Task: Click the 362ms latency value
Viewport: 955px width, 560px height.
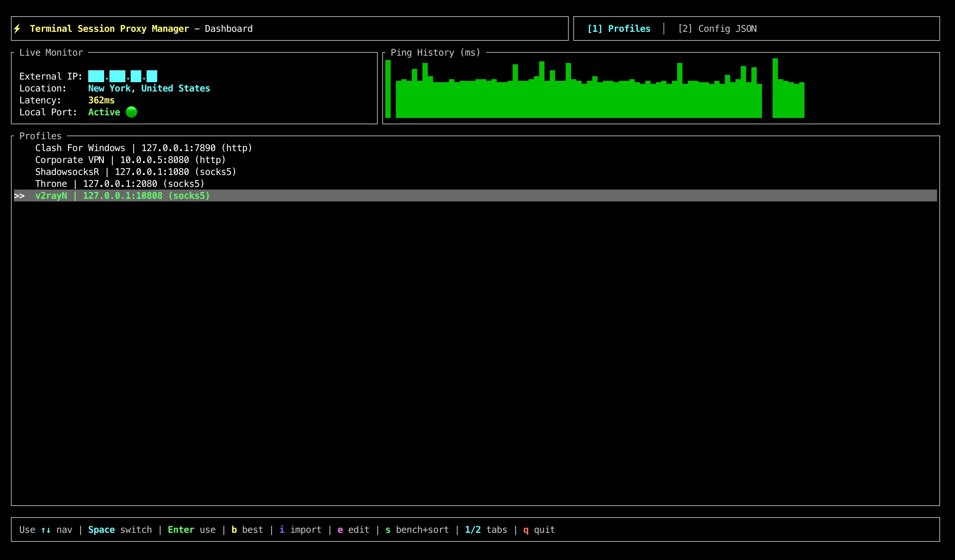Action: click(101, 100)
